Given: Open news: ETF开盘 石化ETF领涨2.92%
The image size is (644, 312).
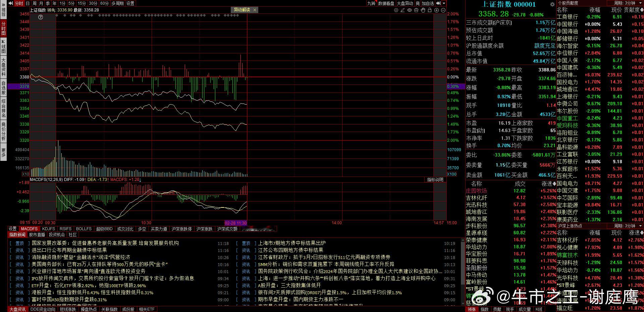Looking at the screenshot, I should point(89,286).
